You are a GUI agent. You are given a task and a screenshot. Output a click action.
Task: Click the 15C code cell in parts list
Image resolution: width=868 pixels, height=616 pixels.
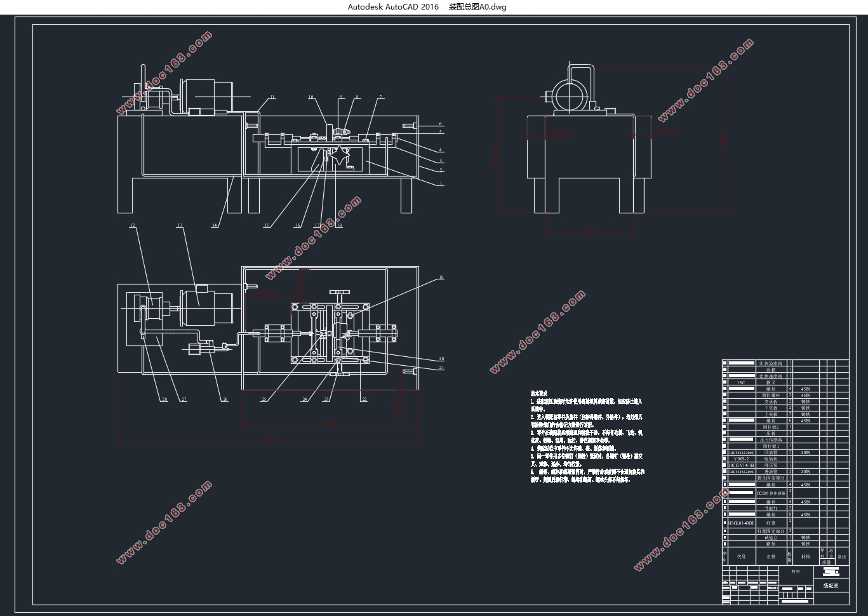(740, 382)
